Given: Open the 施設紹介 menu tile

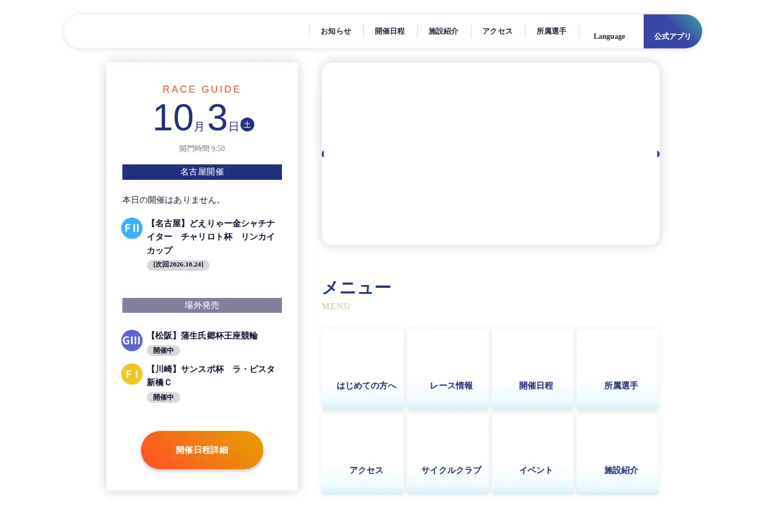Looking at the screenshot, I should 618,454.
